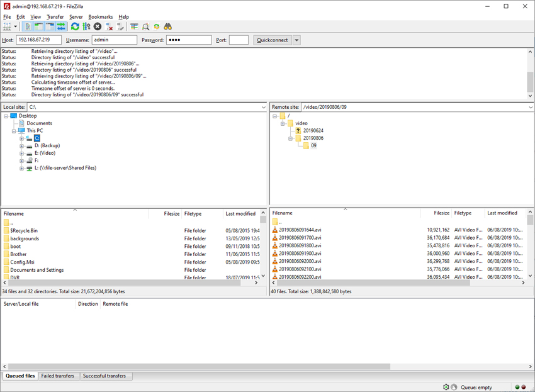Refresh the file and folder lists
The image size is (535, 392).
tap(75, 26)
